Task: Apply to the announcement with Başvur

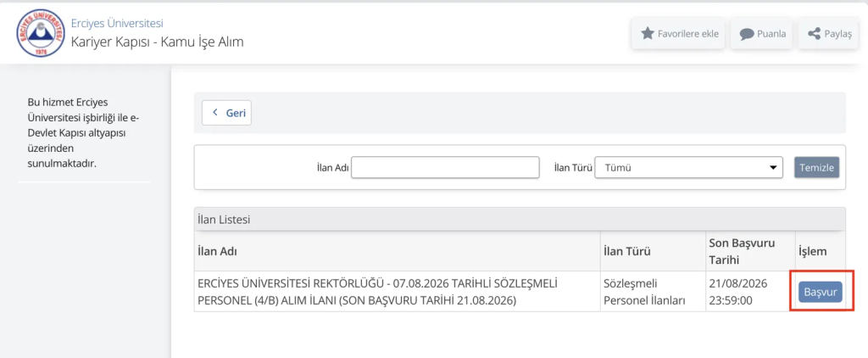Action: click(821, 292)
